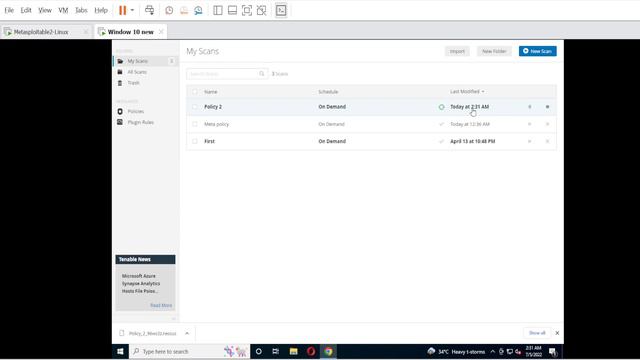
Task: Open the Tabs menu
Action: (81, 10)
